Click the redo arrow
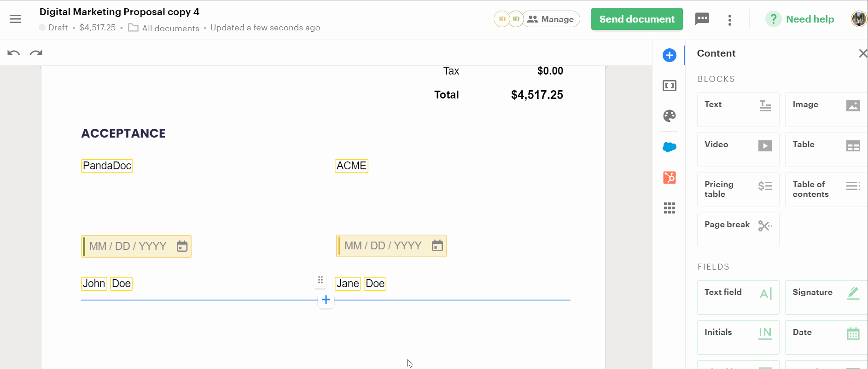This screenshot has height=369, width=868. point(36,53)
